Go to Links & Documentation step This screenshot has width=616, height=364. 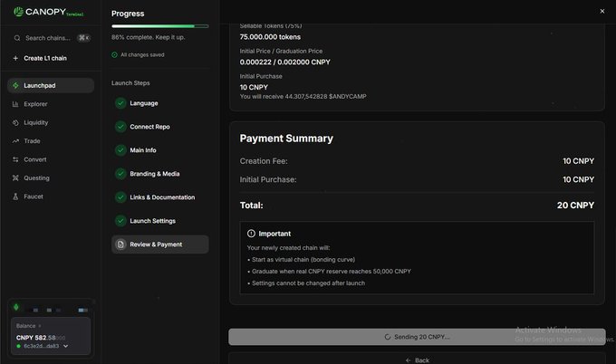coord(162,197)
